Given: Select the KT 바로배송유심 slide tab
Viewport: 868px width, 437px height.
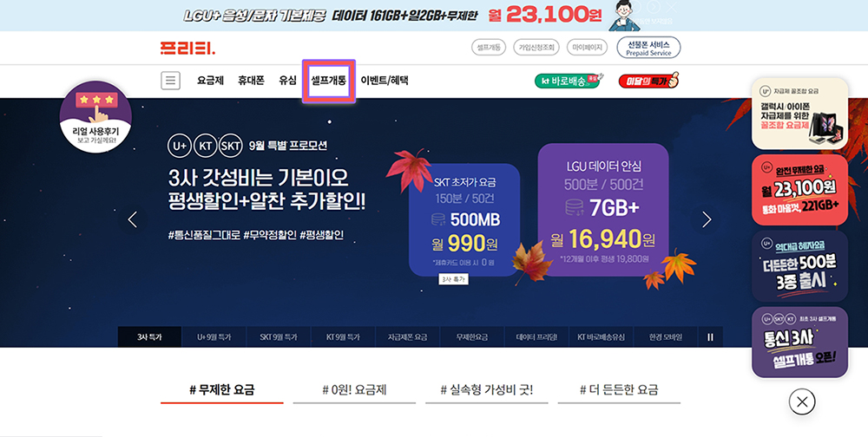Looking at the screenshot, I should (x=602, y=337).
